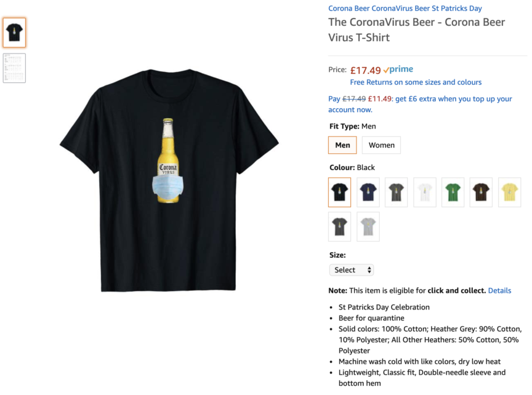Select the Men fit type
The width and height of the screenshot is (532, 395).
tap(342, 145)
